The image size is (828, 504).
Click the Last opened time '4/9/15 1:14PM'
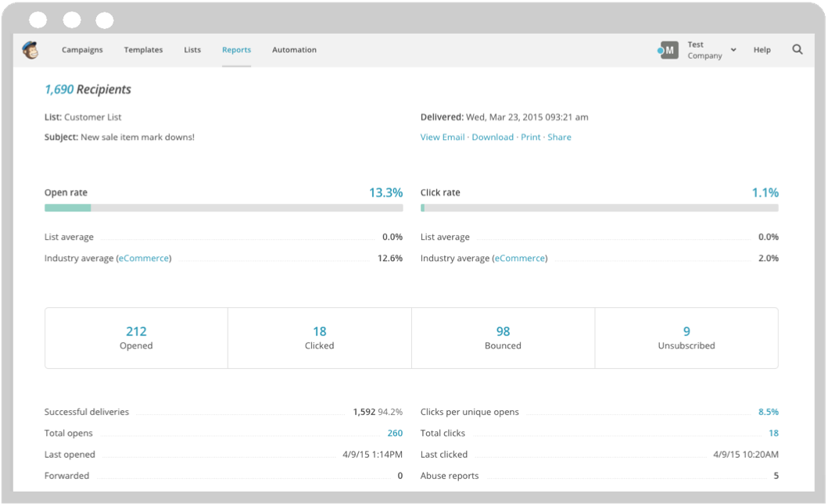click(372, 455)
